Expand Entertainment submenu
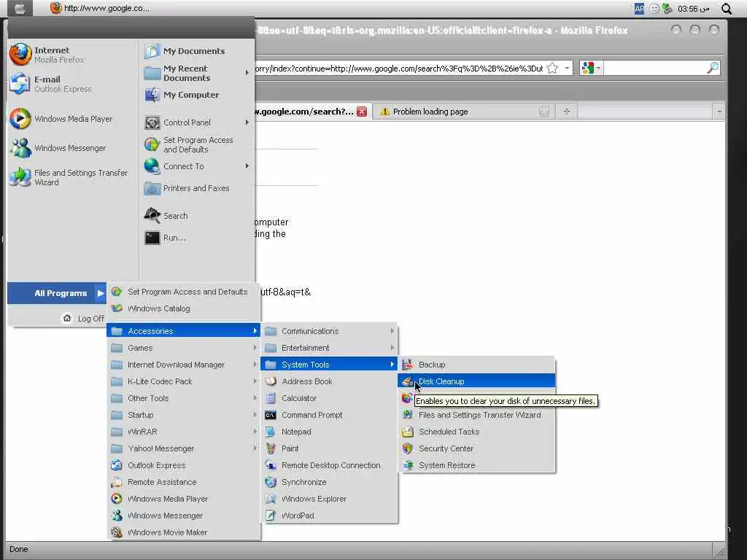 (x=329, y=348)
